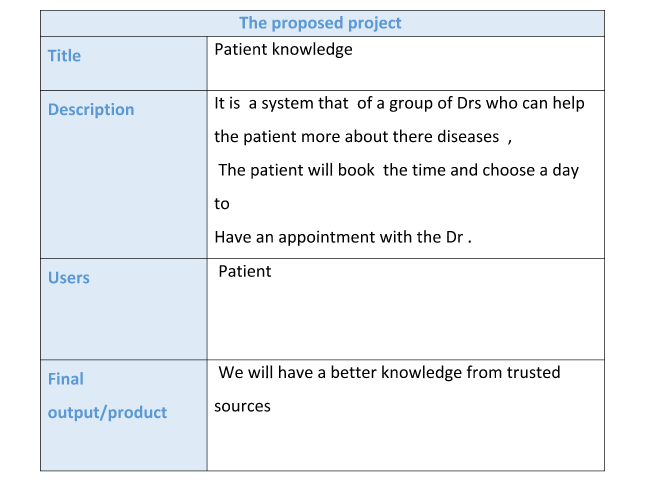Select the 'Description' label cell

click(124, 174)
